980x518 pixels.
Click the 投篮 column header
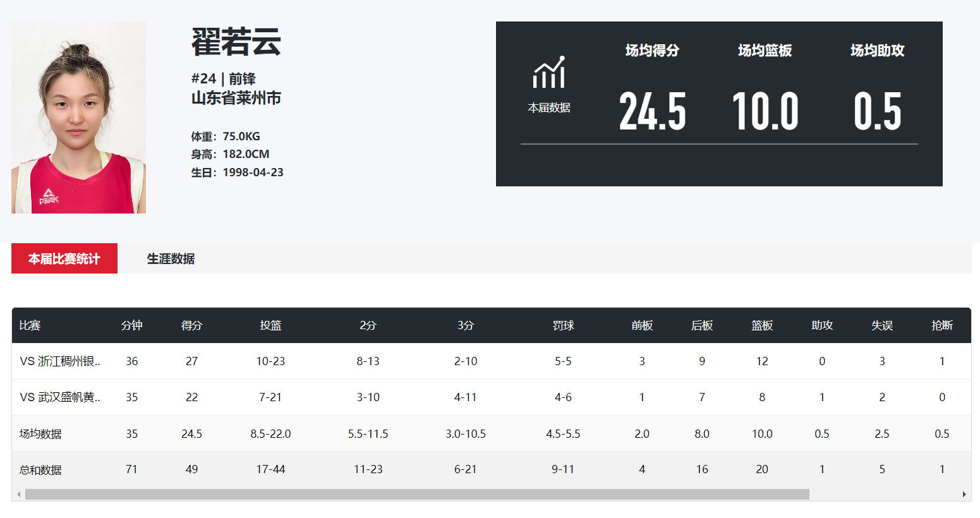270,325
